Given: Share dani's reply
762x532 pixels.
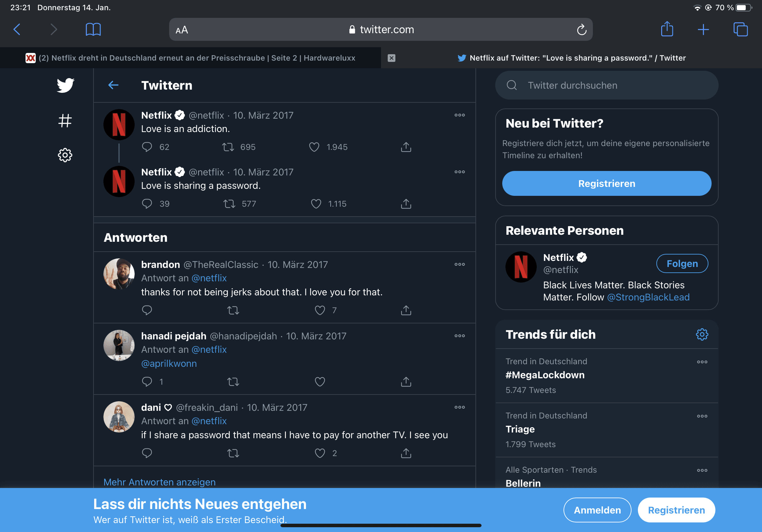Looking at the screenshot, I should 406,453.
